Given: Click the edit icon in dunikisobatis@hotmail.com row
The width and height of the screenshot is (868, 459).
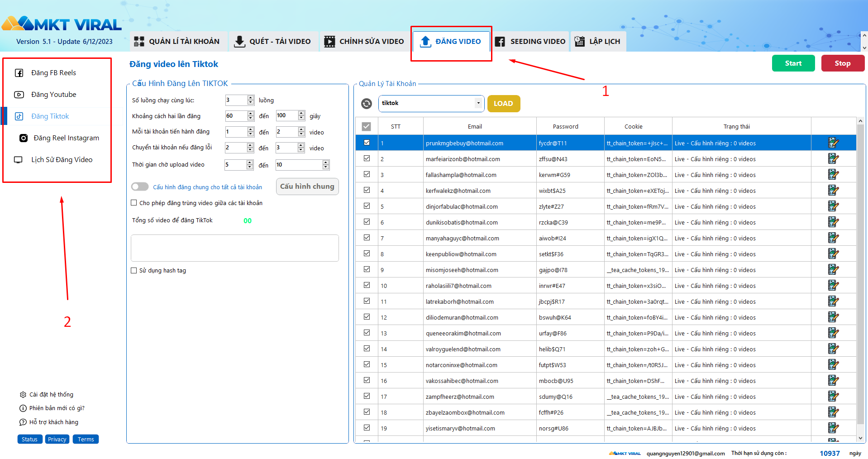Looking at the screenshot, I should tap(833, 222).
